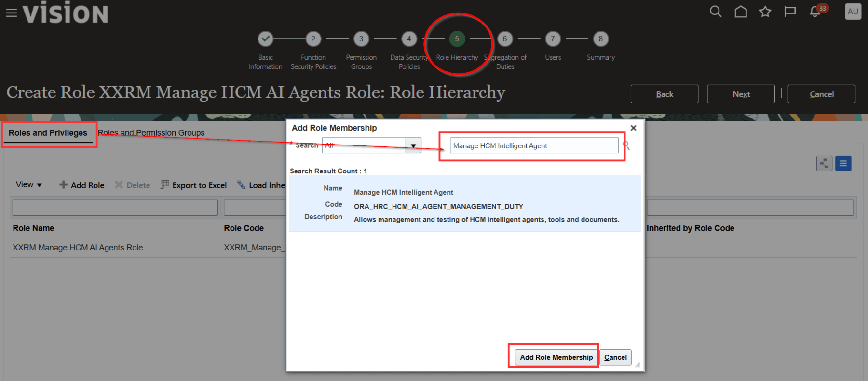Expand the Search type dropdown
This screenshot has height=381, width=868.
(413, 145)
